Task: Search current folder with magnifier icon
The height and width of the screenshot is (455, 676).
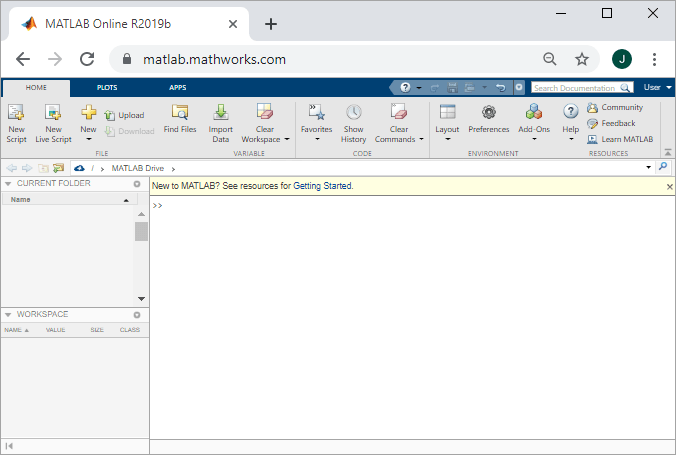Action: pyautogui.click(x=663, y=167)
